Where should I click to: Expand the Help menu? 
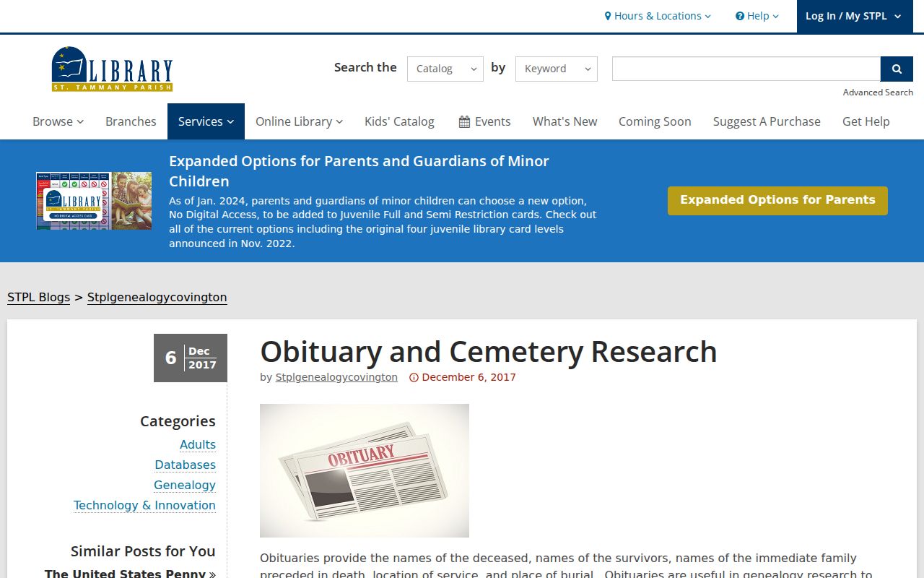[x=757, y=16]
